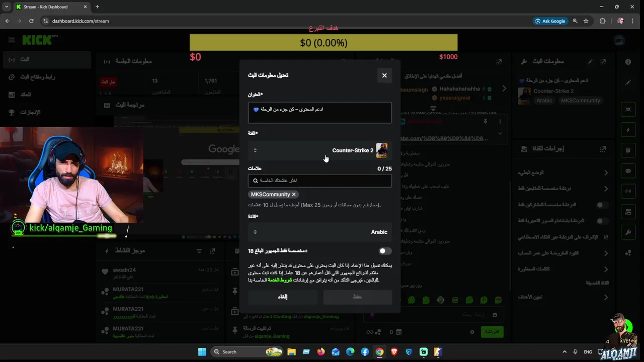
Task: Edit stream info via panel pencil icon
Action: click(590, 61)
